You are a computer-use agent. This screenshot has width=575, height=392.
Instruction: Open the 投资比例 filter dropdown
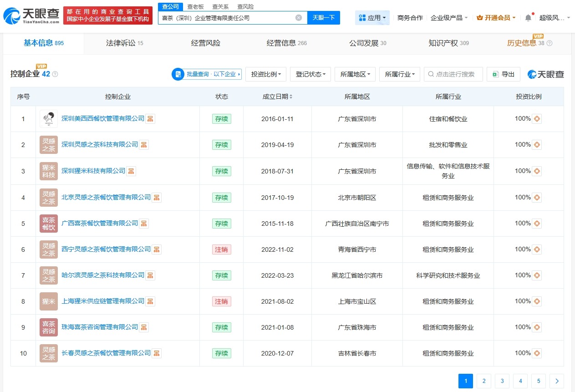coord(266,74)
